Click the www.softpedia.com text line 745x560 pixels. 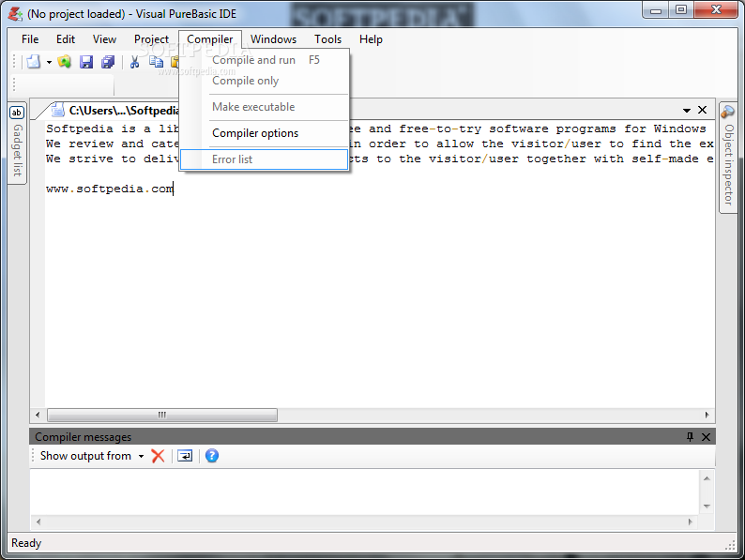pyautogui.click(x=110, y=189)
